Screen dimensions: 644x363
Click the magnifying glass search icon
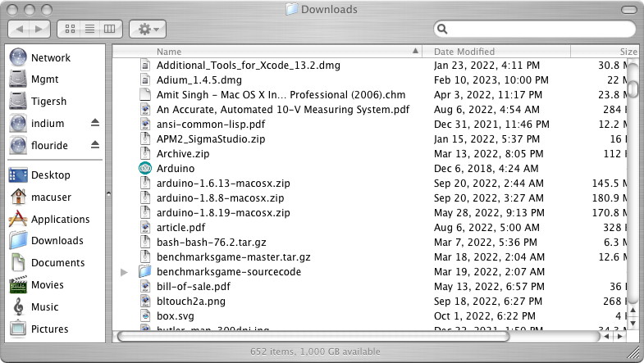point(442,29)
